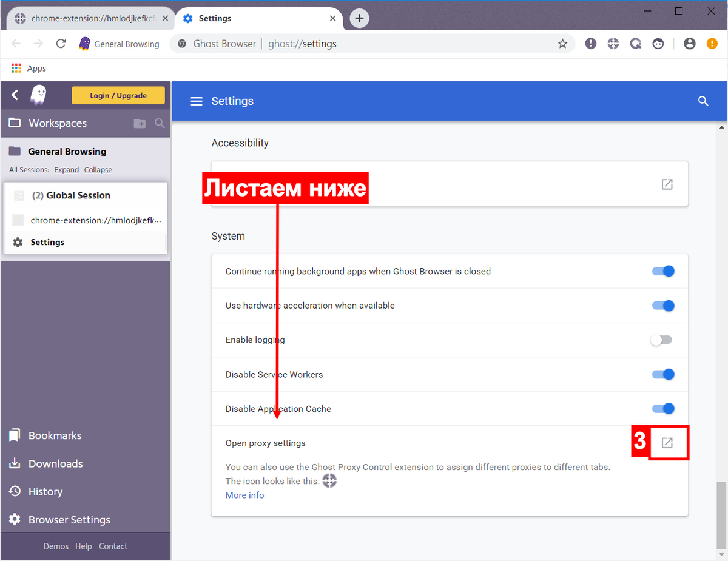728x561 pixels.
Task: Open proxy settings external link icon
Action: [667, 443]
